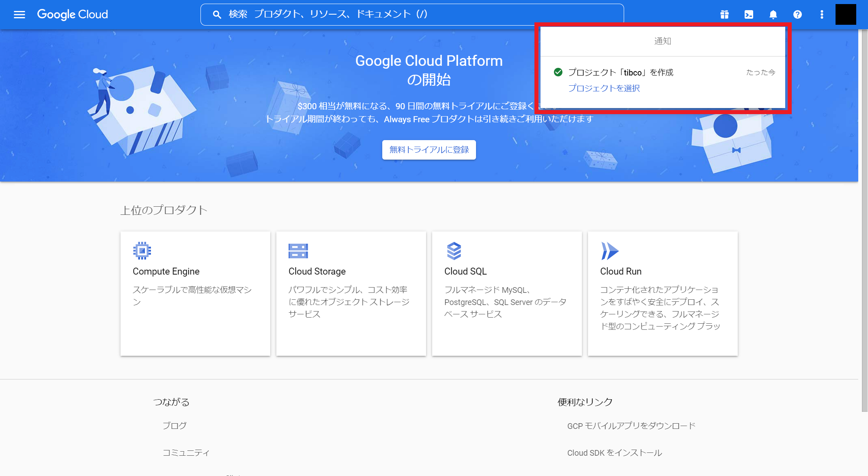Open the Cloud Storage card
868x476 pixels.
(x=351, y=294)
